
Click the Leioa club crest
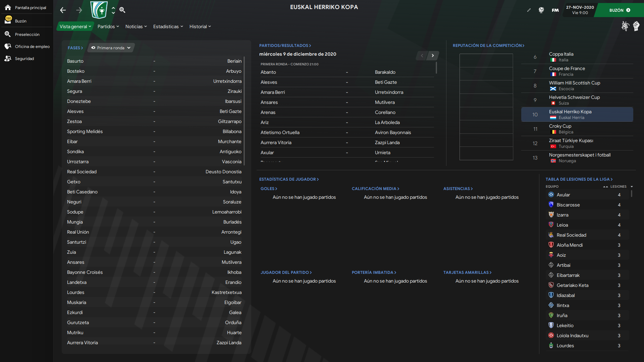tap(551, 225)
